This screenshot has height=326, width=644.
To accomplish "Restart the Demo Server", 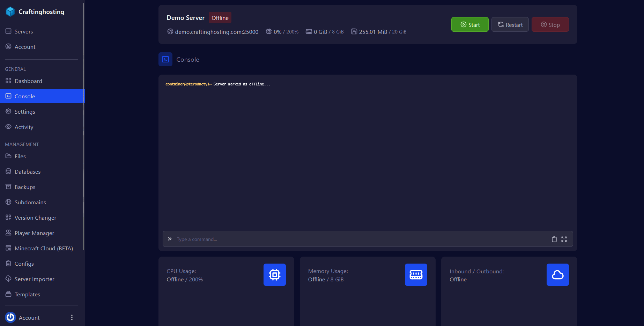I will [x=510, y=24].
